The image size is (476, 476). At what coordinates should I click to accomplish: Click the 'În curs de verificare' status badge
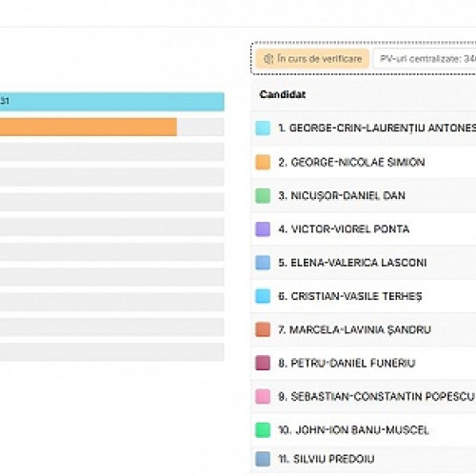(312, 59)
